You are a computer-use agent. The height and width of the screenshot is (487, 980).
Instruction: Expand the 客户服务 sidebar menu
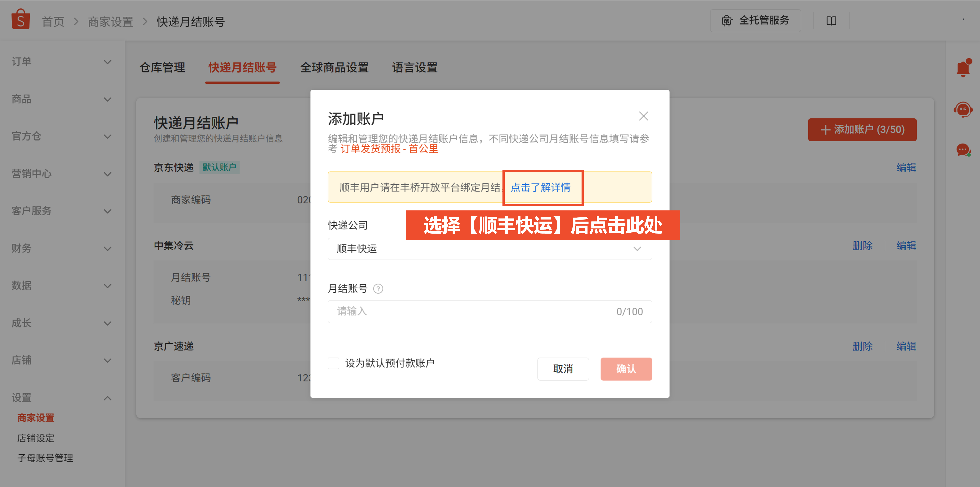tap(62, 211)
